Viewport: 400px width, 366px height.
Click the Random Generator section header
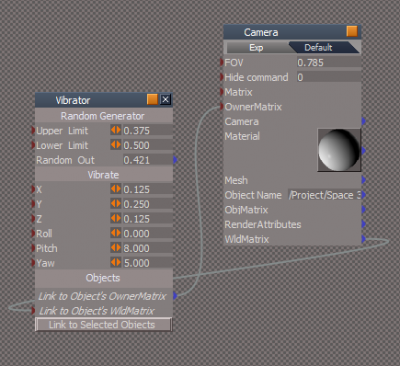coord(104,116)
